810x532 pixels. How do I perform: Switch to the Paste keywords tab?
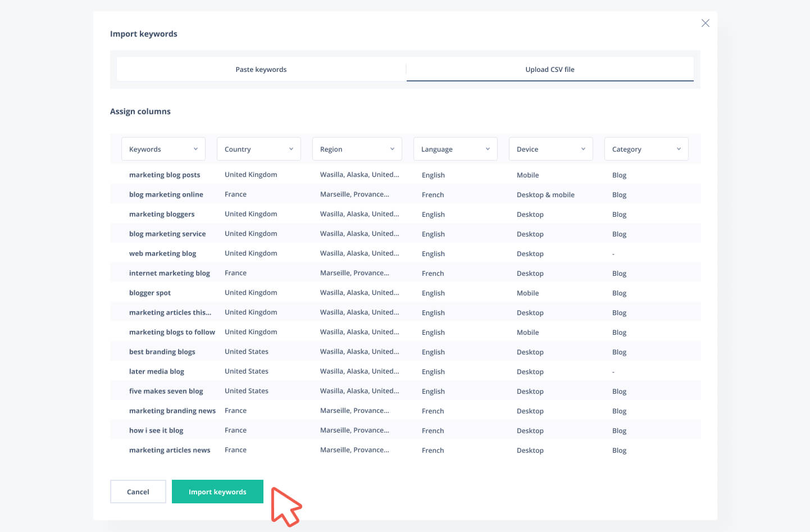click(x=261, y=70)
